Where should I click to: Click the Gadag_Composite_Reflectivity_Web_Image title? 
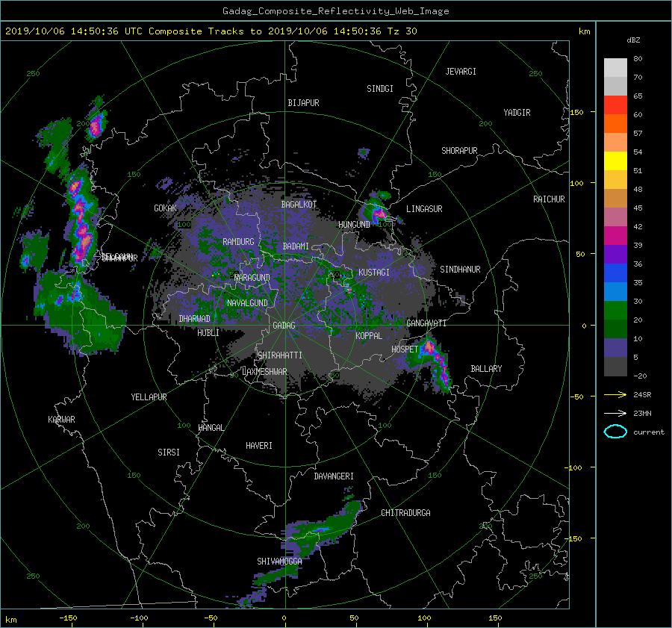pos(335,11)
